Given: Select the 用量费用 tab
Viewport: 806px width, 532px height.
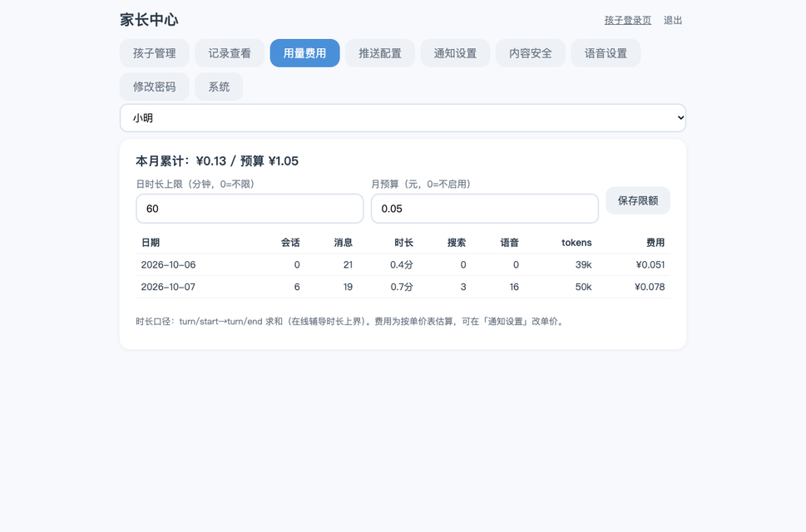Looking at the screenshot, I should (304, 53).
